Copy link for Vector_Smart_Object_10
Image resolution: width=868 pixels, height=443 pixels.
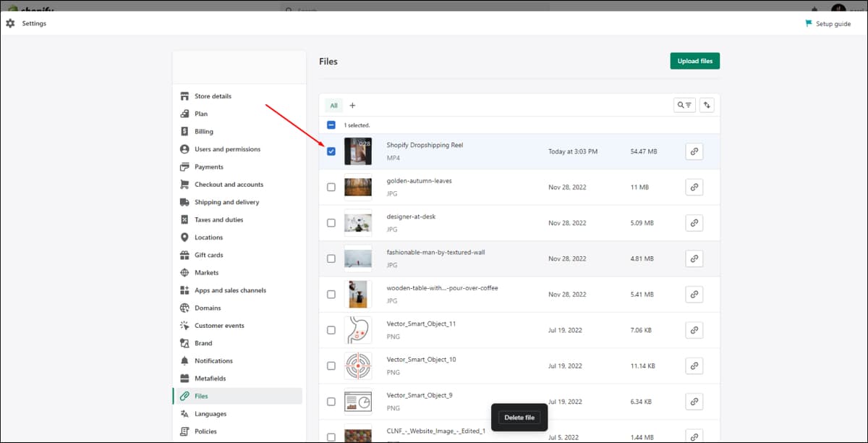pyautogui.click(x=694, y=366)
